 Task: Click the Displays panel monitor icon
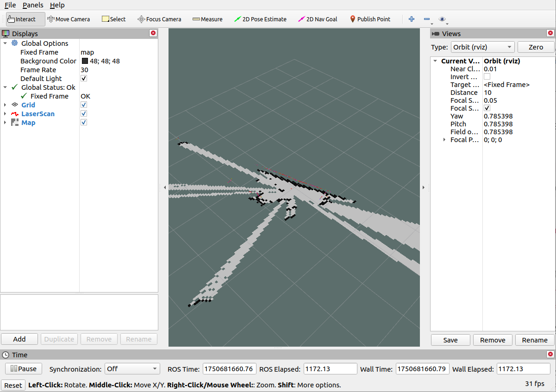pyautogui.click(x=6, y=33)
